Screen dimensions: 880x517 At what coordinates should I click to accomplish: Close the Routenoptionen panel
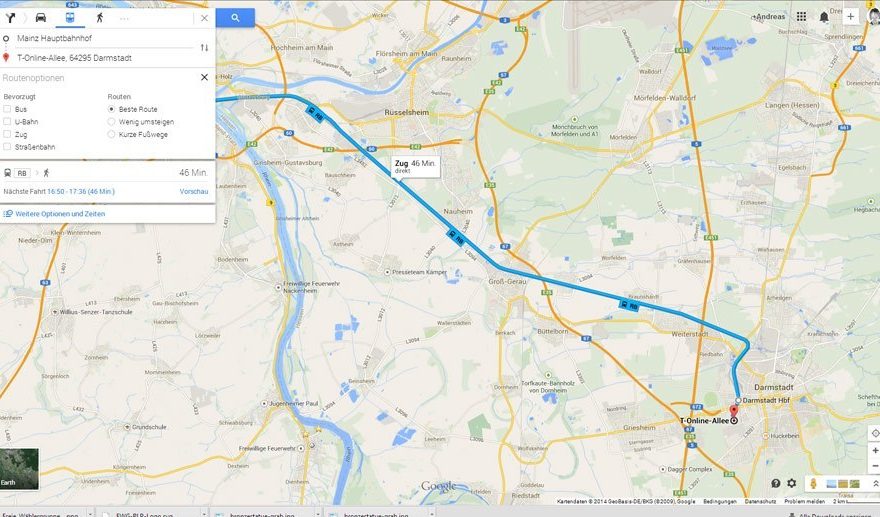204,77
